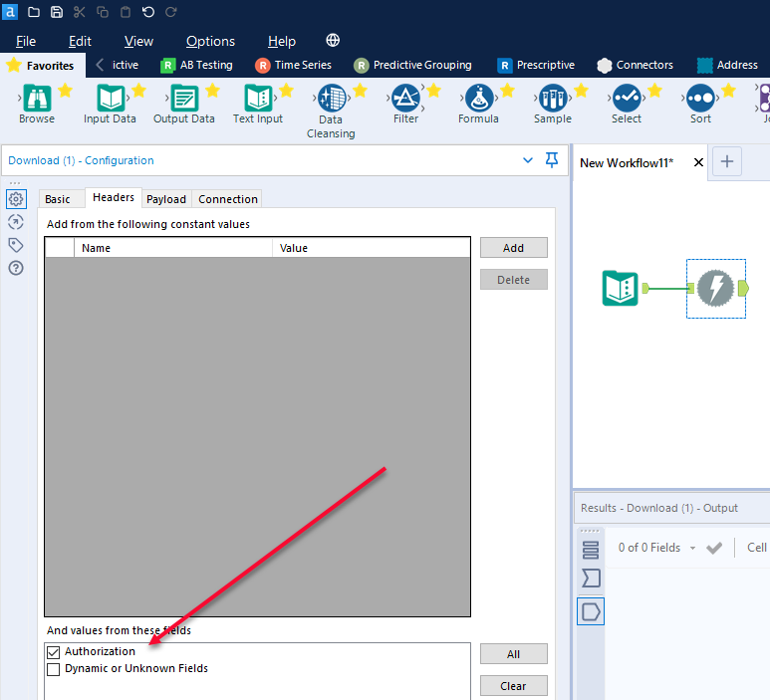
Task: Select the Input Data tool
Action: pyautogui.click(x=111, y=99)
